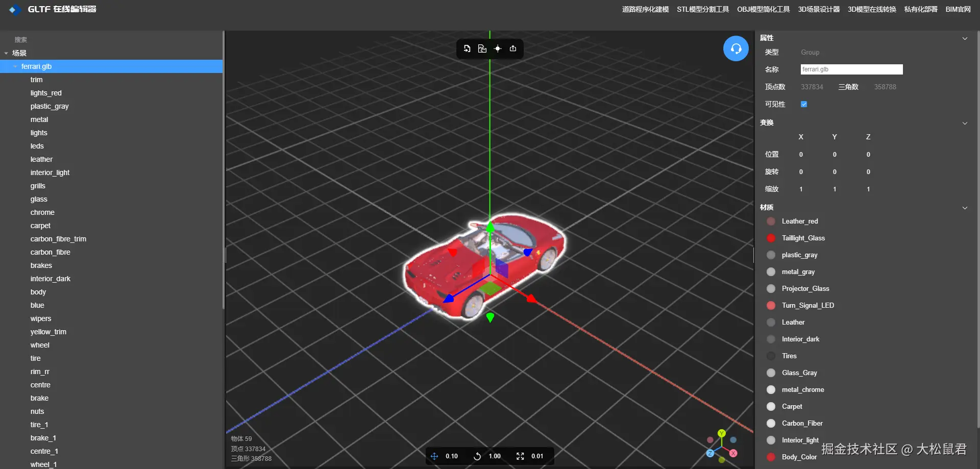Select the wipers tree node
Screen dimensions: 980x469
[111, 318]
